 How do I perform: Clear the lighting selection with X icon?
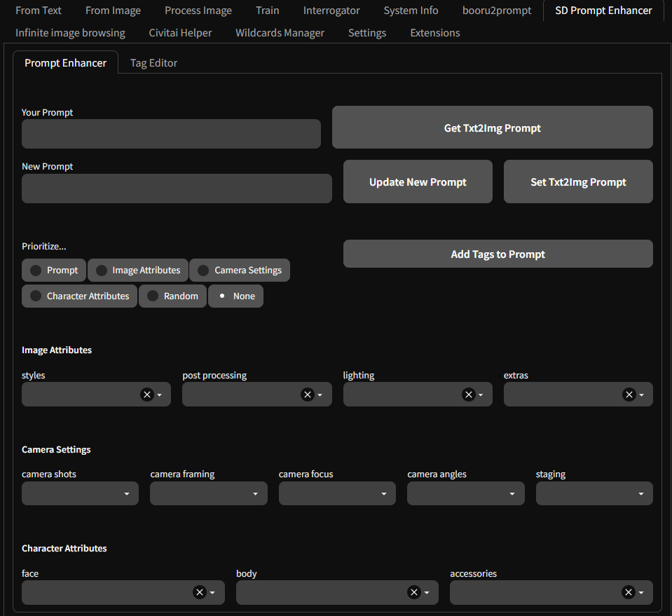pos(468,395)
